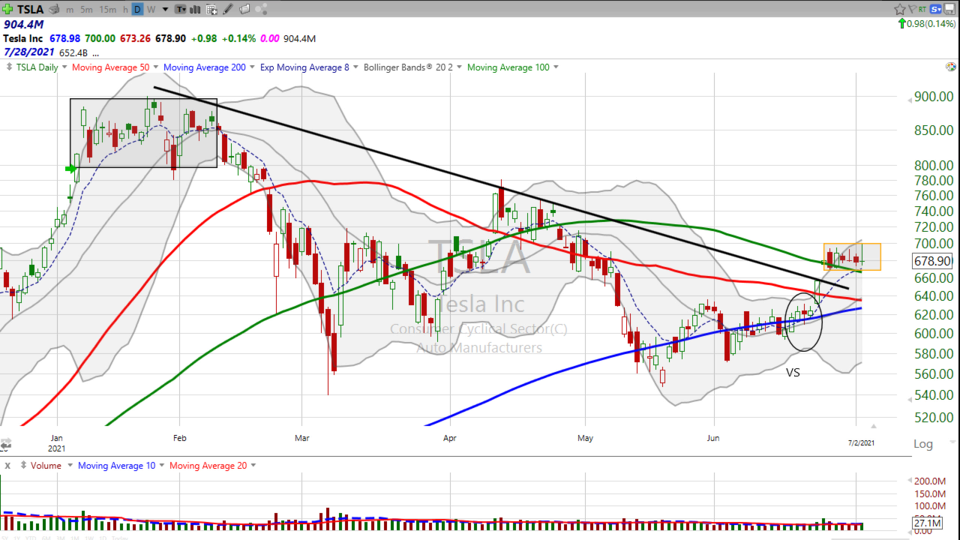Click the 678.90 current price label
The image size is (960, 540).
point(932,261)
